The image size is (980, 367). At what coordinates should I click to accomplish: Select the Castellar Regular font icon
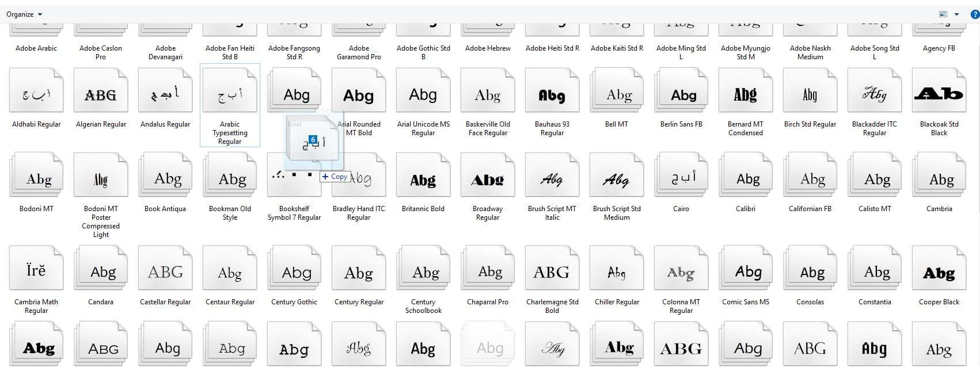pos(165,268)
